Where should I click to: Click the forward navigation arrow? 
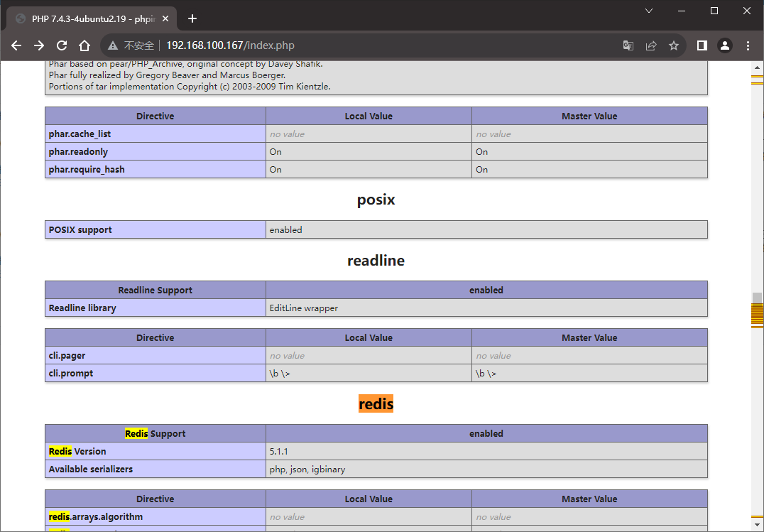pyautogui.click(x=39, y=45)
